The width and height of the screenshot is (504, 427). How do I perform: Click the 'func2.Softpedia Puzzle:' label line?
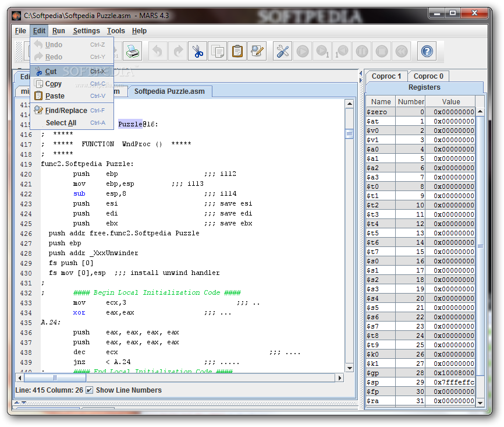(87, 164)
